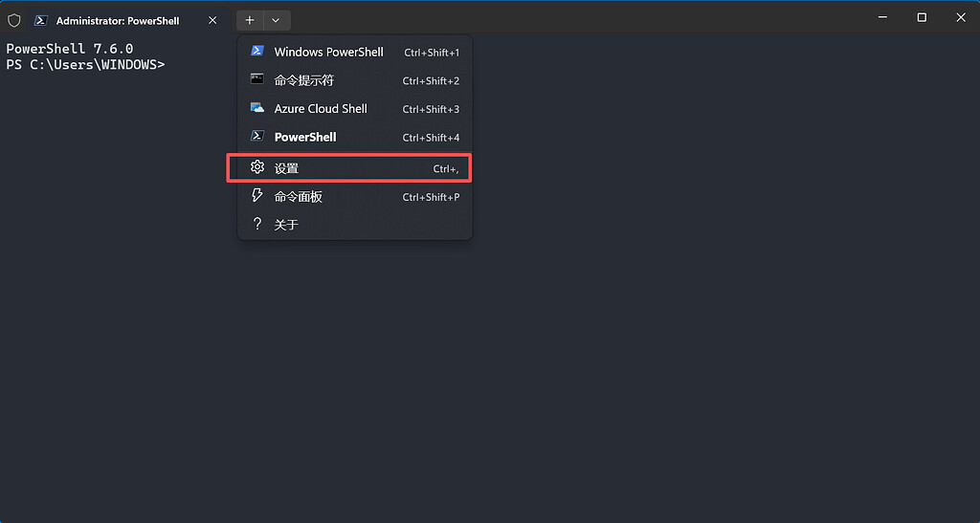The height and width of the screenshot is (523, 980).
Task: Select the Administrator: PowerShell tab
Action: click(x=127, y=21)
